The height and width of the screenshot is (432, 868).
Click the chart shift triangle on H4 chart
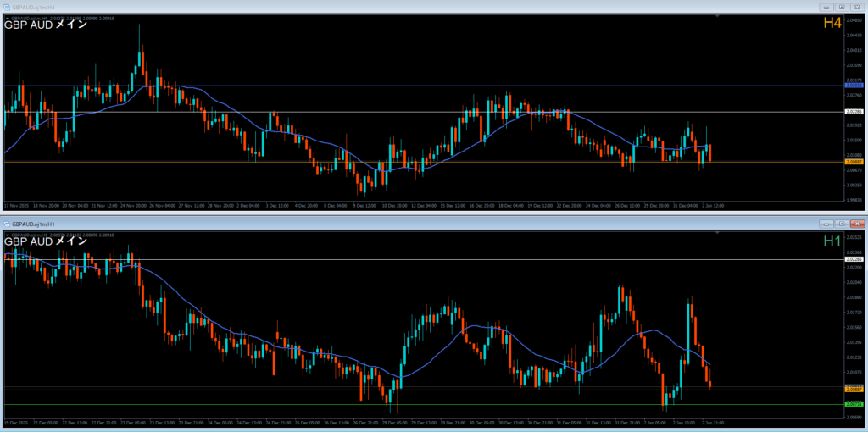click(x=718, y=16)
